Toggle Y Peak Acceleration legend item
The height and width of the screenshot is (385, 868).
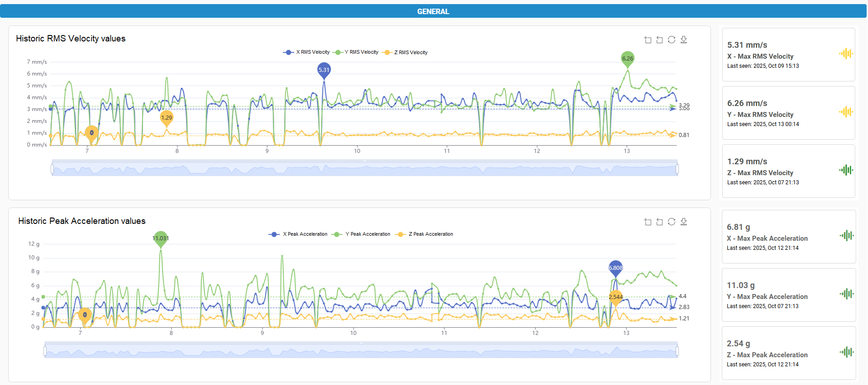(361, 234)
